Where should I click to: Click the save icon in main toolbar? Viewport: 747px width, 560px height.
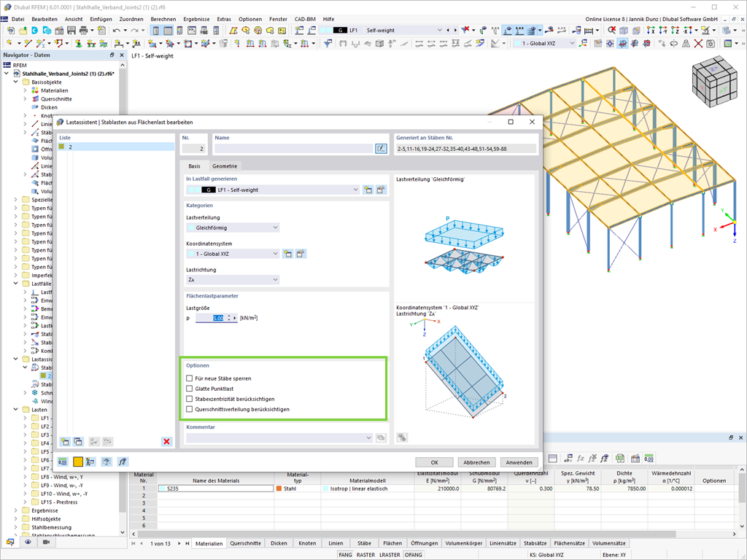(71, 31)
